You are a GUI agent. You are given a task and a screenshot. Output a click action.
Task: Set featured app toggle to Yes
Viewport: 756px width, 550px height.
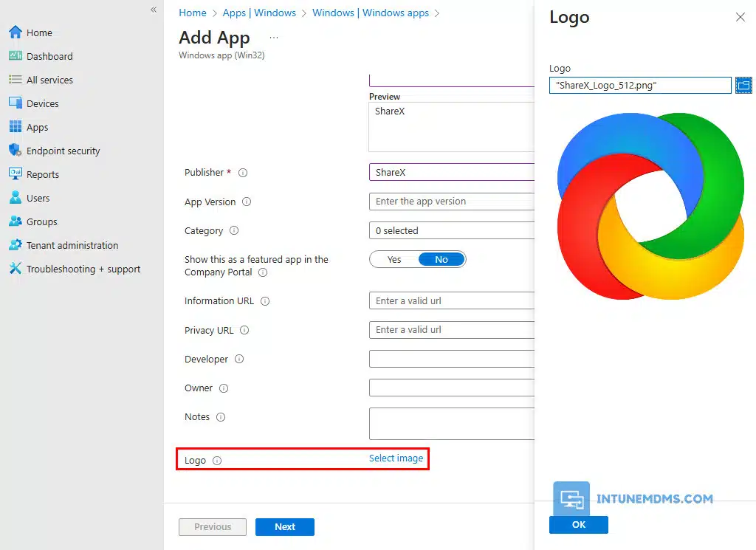pyautogui.click(x=394, y=259)
